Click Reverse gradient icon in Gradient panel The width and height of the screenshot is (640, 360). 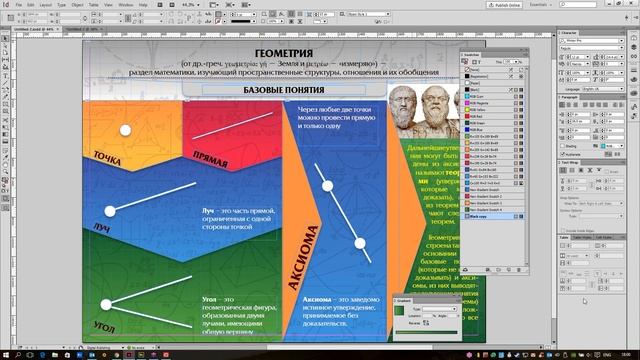426,323
